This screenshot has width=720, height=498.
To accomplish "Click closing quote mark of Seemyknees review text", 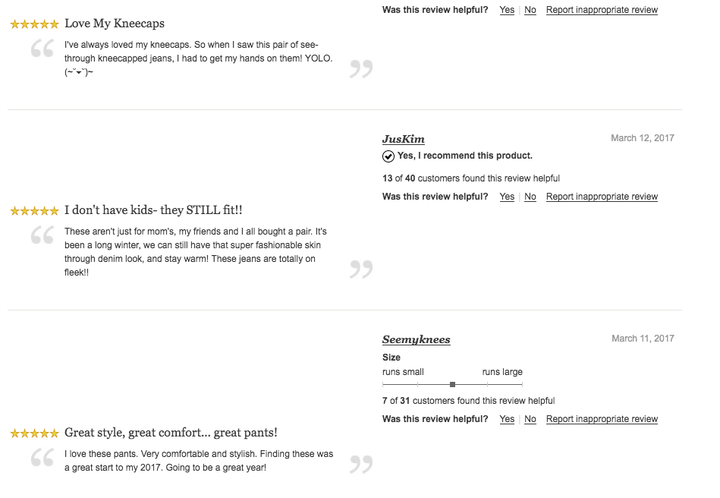I will [x=361, y=464].
